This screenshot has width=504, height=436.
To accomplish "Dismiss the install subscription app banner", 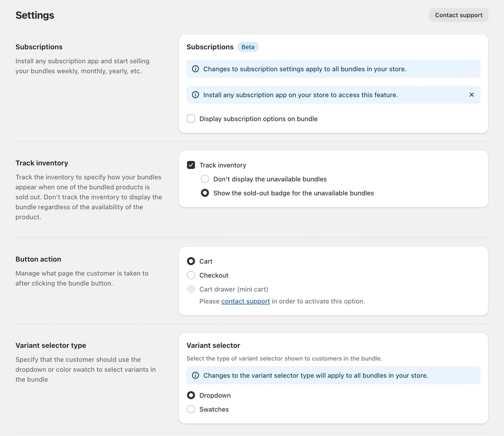I will (471, 95).
